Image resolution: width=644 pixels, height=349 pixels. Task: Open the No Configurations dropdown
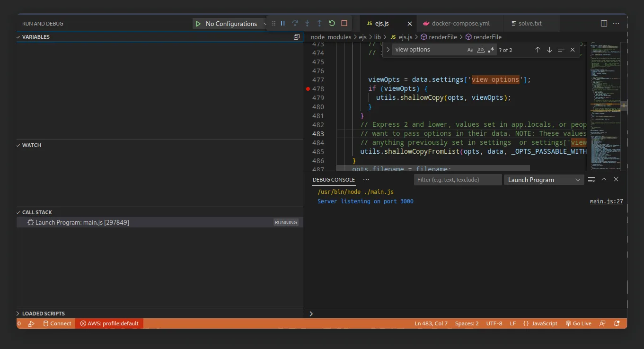tap(231, 24)
